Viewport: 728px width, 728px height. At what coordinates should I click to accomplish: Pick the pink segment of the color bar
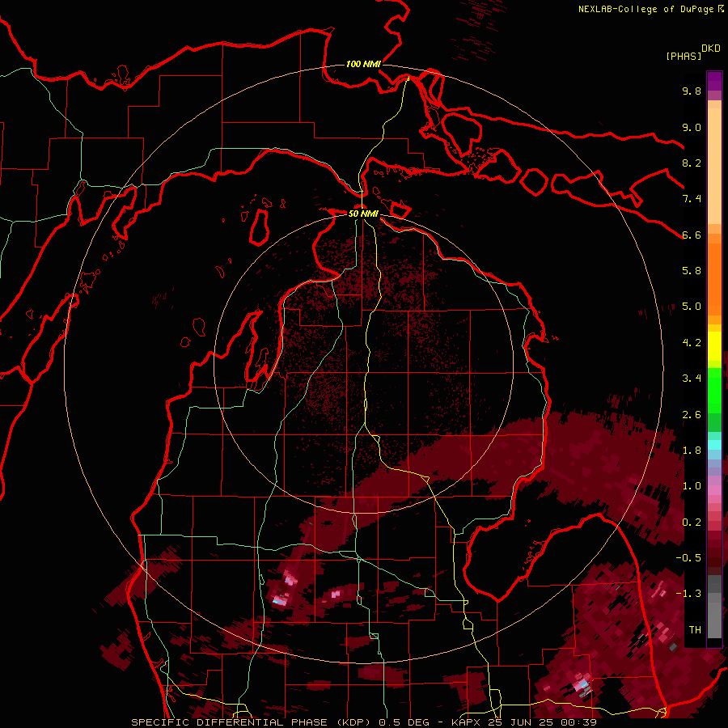pos(714,490)
